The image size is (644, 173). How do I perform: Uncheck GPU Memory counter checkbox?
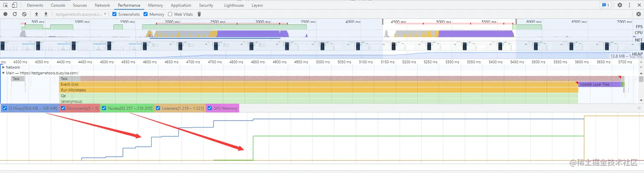point(210,108)
